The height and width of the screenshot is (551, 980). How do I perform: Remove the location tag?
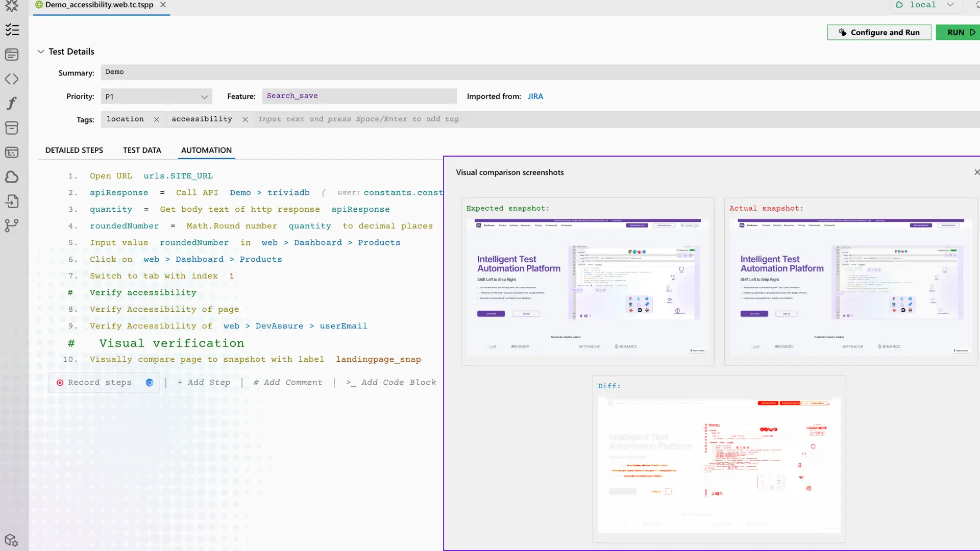pyautogui.click(x=157, y=119)
